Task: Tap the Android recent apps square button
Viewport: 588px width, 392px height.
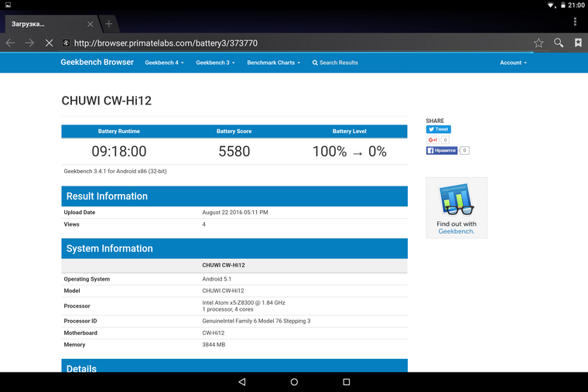Action: pyautogui.click(x=346, y=382)
